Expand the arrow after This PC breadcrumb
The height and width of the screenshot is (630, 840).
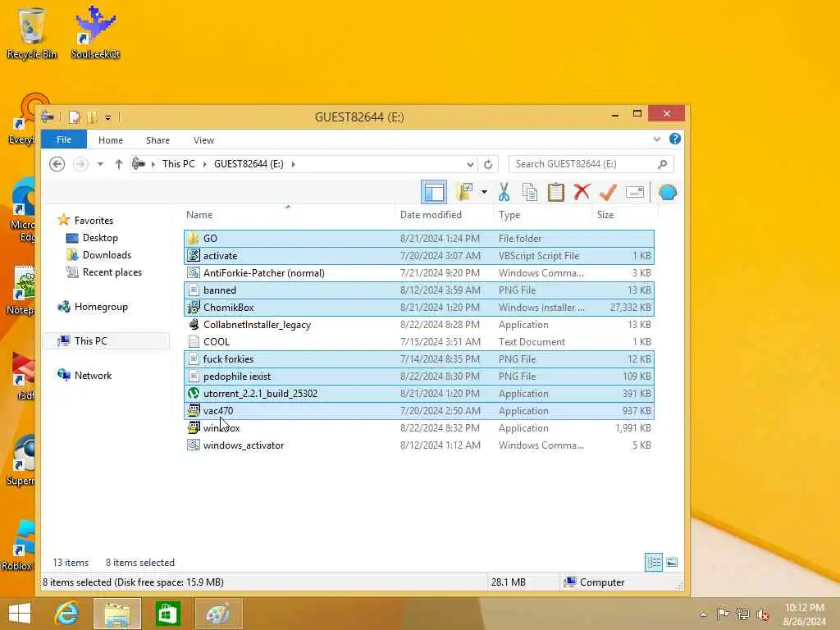click(x=204, y=164)
